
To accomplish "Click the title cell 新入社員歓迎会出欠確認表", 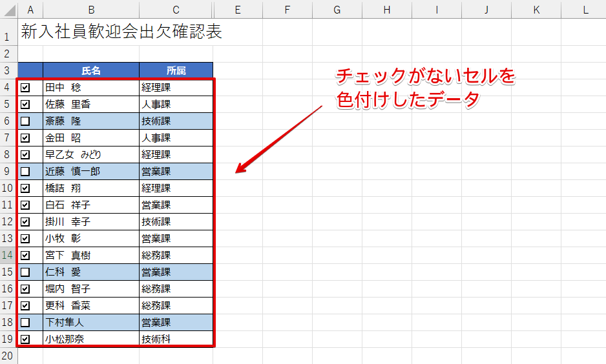I will click(x=121, y=32).
